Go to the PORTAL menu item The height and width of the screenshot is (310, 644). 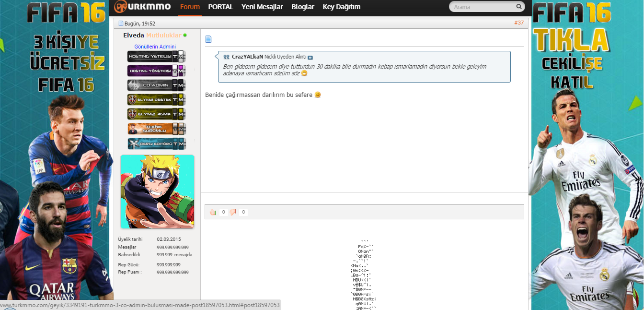coord(221,7)
